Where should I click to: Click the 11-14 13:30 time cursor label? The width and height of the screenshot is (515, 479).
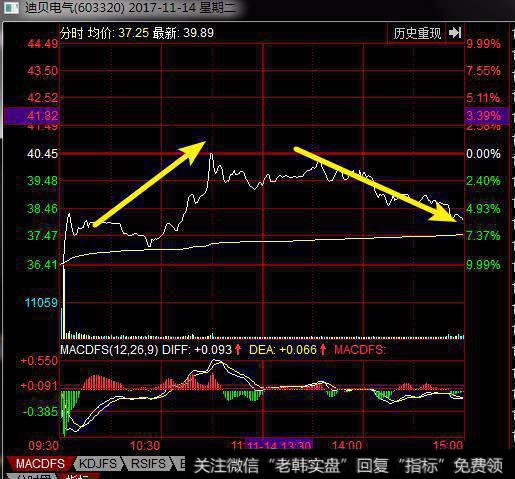[x=279, y=445]
